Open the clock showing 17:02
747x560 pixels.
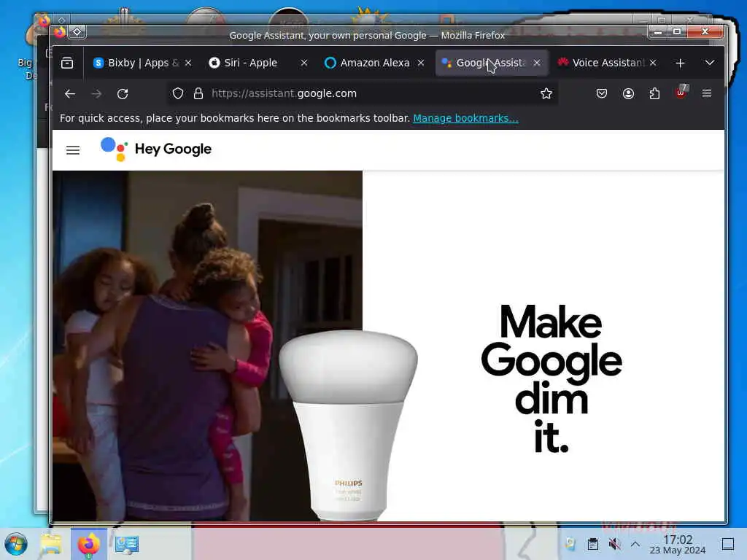(x=678, y=545)
